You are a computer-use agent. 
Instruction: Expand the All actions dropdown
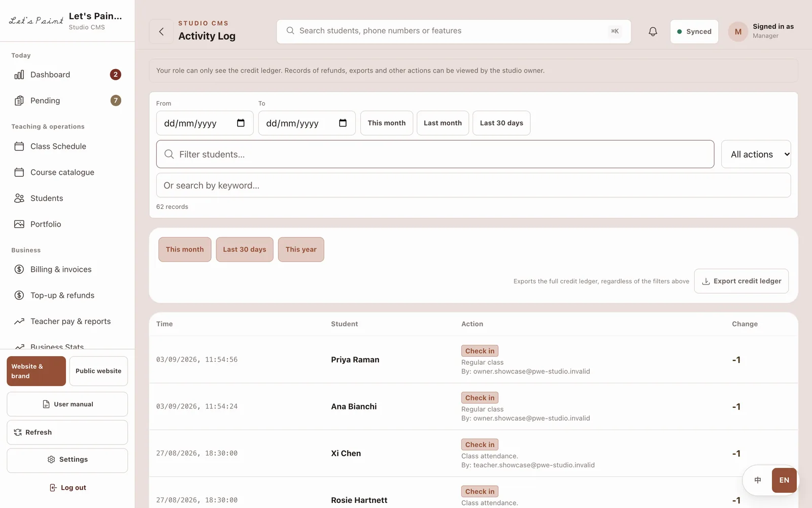point(756,154)
